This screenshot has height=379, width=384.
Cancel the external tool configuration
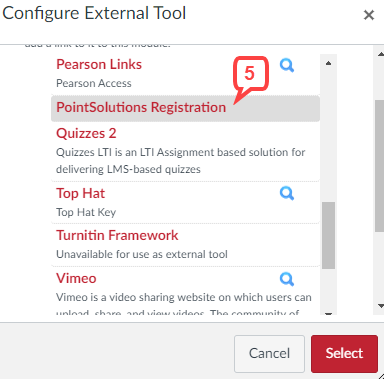269,354
